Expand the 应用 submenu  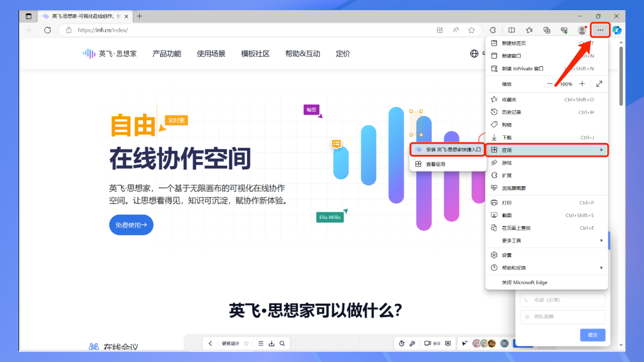click(547, 150)
